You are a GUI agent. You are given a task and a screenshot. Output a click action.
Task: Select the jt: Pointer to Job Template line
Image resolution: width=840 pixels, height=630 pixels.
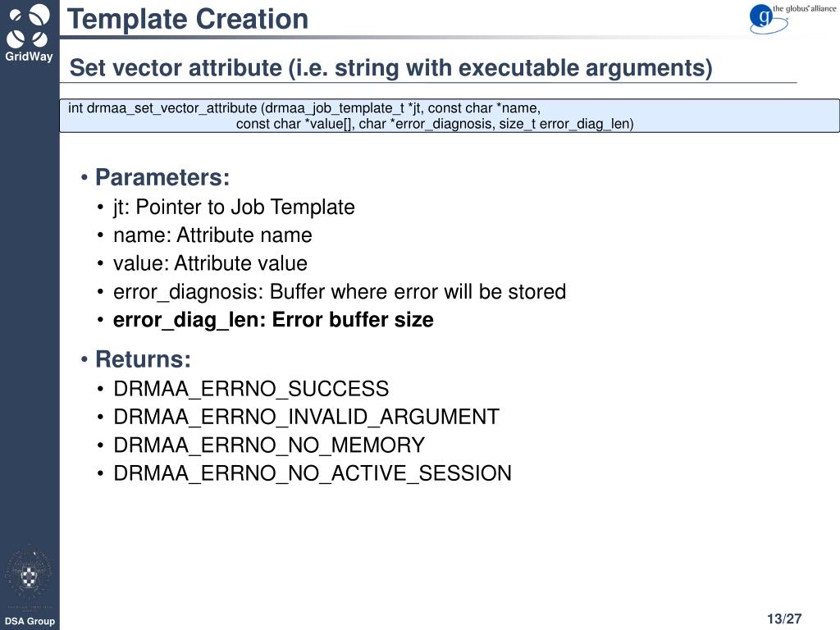pyautogui.click(x=234, y=208)
